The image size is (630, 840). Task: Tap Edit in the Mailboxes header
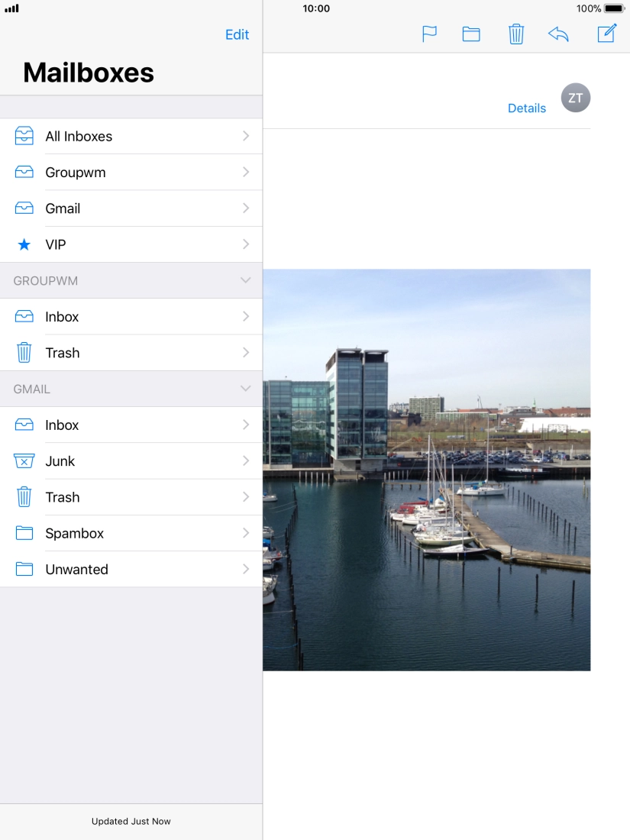pos(237,34)
